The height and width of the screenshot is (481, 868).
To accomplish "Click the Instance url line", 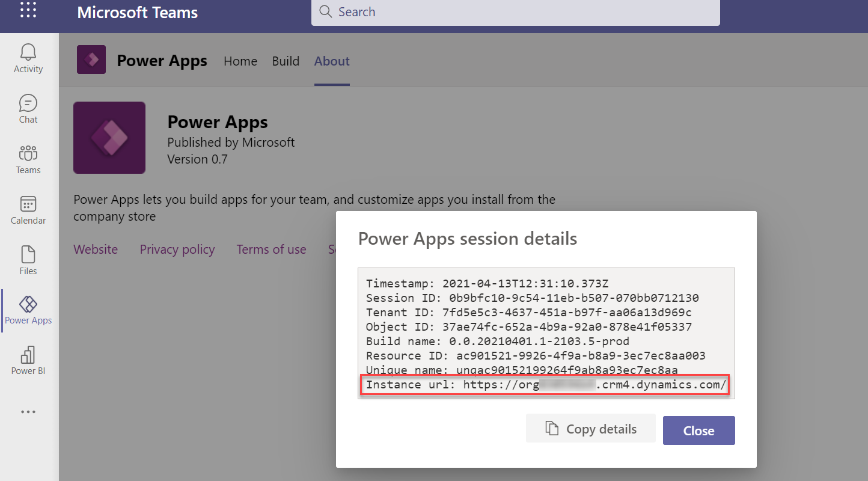I will [546, 385].
